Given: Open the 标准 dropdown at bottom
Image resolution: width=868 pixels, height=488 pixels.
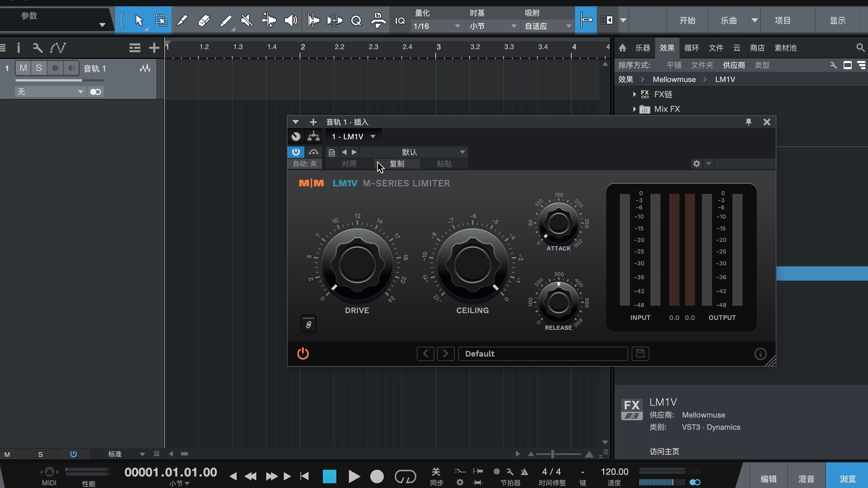Looking at the screenshot, I should click(126, 454).
